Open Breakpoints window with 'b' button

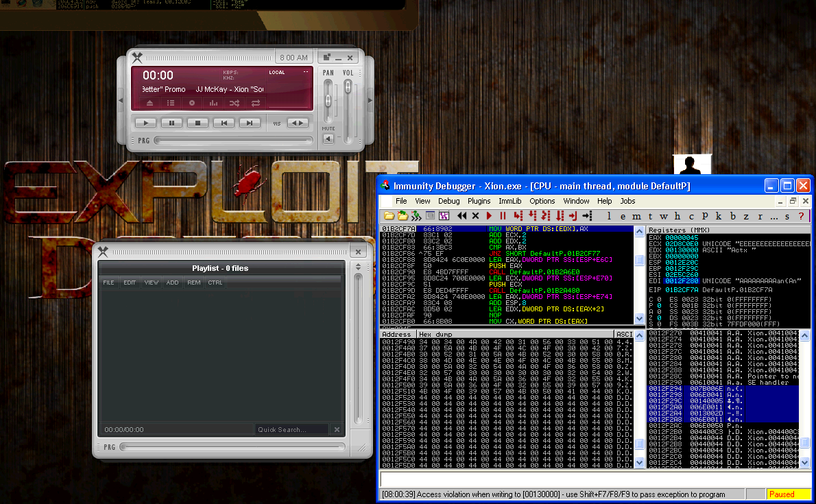(732, 216)
